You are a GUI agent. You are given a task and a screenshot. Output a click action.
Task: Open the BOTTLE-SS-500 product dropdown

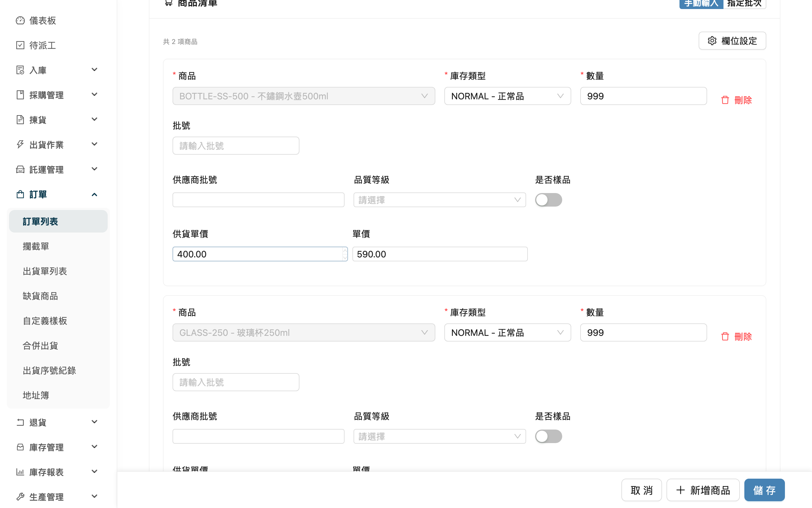(x=304, y=96)
